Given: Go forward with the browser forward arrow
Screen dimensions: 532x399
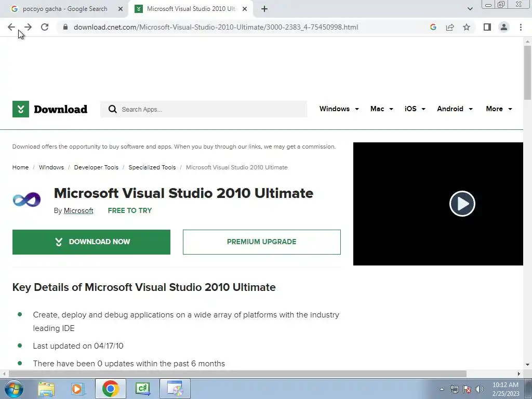Looking at the screenshot, I should coord(28,27).
